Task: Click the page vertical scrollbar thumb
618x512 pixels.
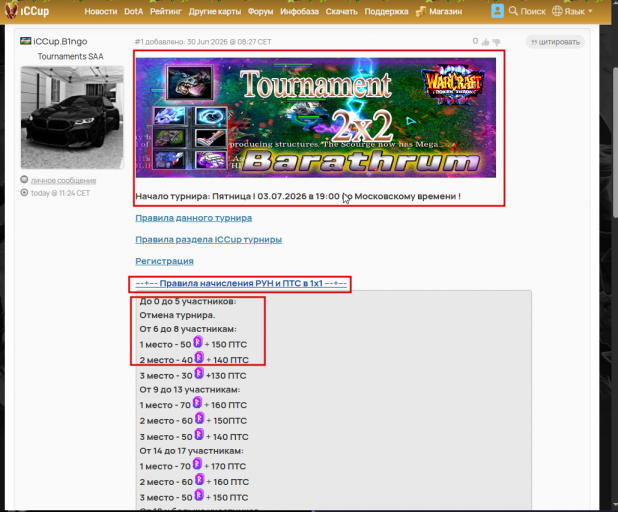Action: click(615, 142)
